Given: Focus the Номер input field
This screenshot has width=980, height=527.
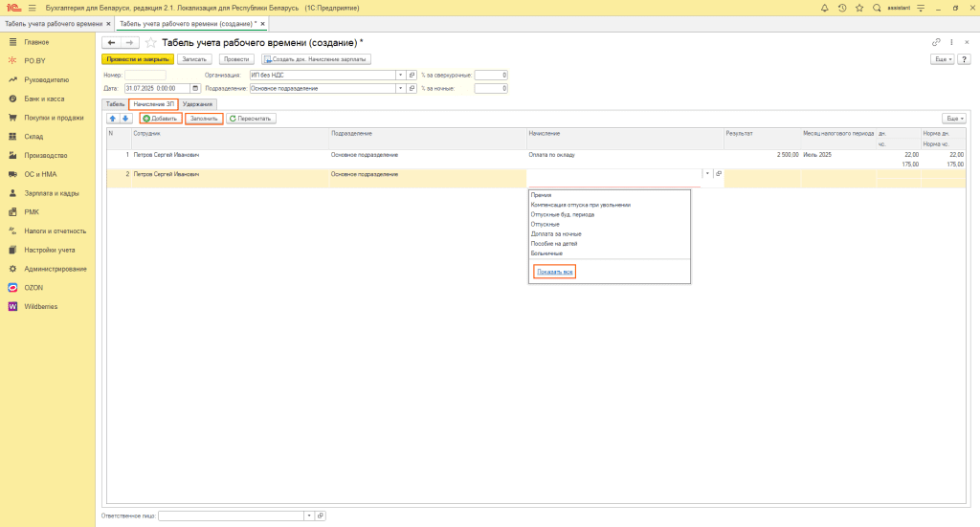Looking at the screenshot, I should [145, 75].
